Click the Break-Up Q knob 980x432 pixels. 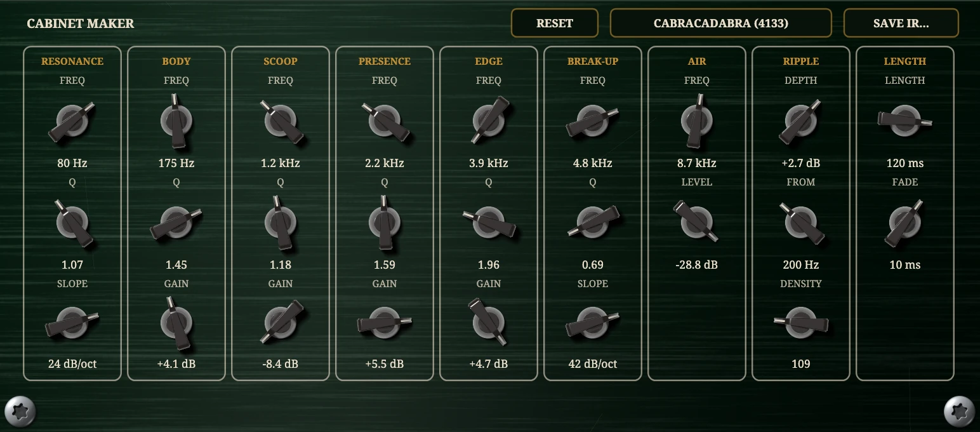coord(592,222)
